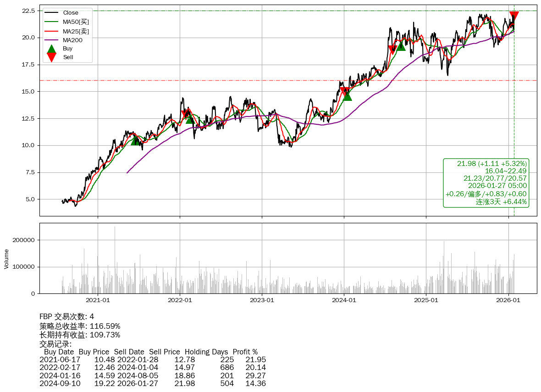The width and height of the screenshot is (541, 392).
Task: Select the mid-2021 green buy marker on chart
Action: 135,140
